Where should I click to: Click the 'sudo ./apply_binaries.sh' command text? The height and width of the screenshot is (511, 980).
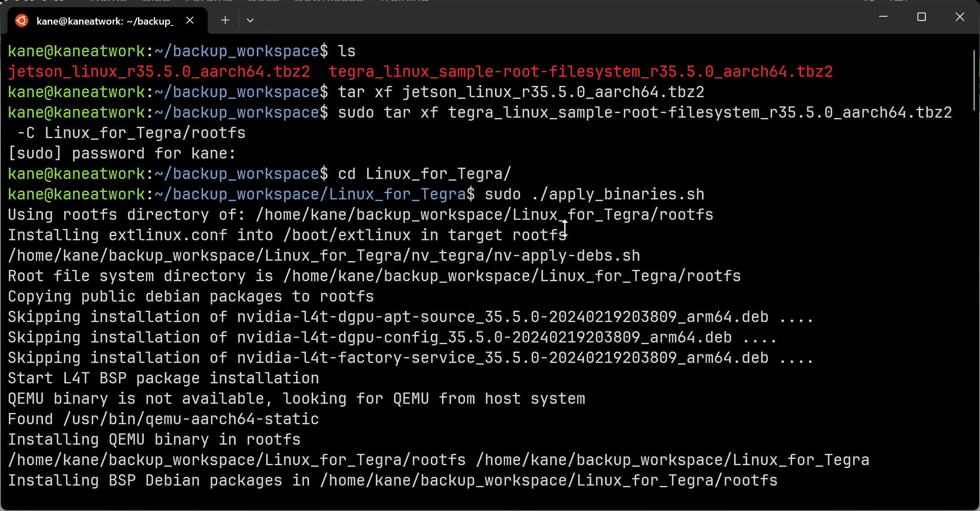[595, 194]
